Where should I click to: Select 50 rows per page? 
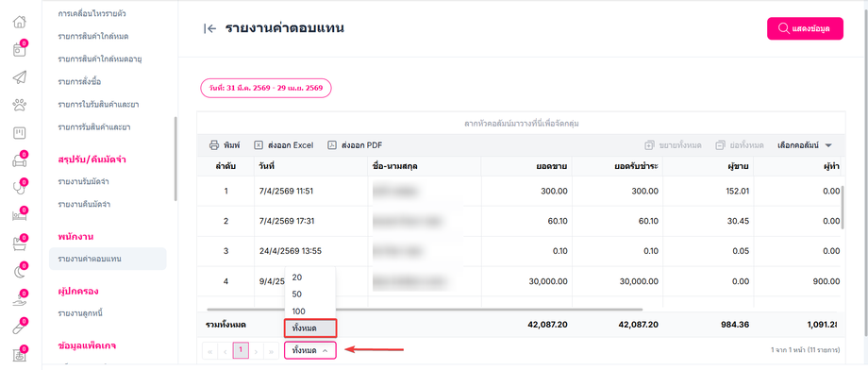click(x=310, y=294)
